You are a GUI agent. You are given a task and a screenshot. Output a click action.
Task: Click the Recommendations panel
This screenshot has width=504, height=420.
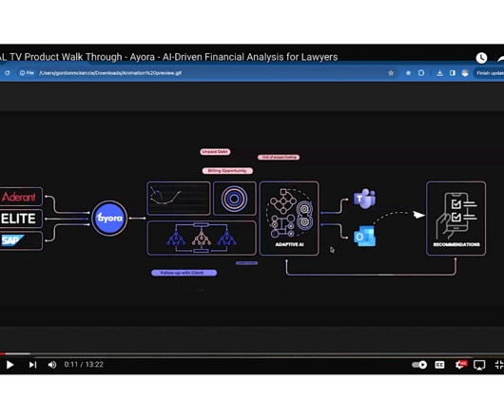click(x=456, y=219)
